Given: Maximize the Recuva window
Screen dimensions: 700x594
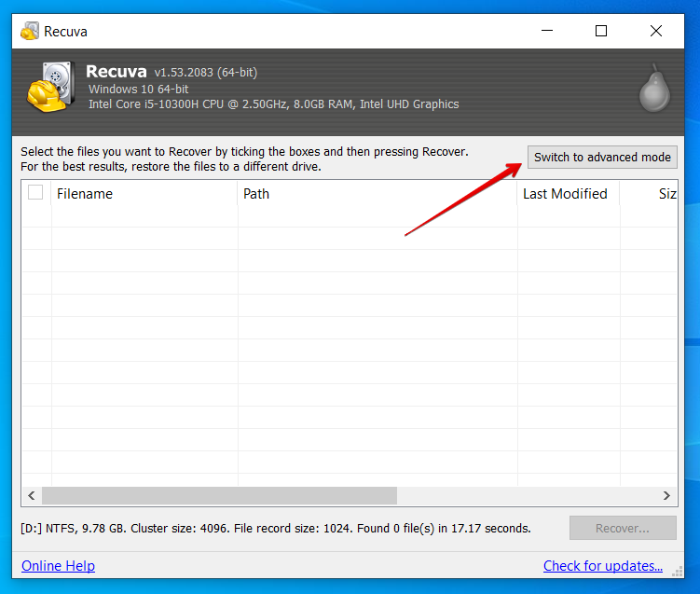Looking at the screenshot, I should pos(601,31).
